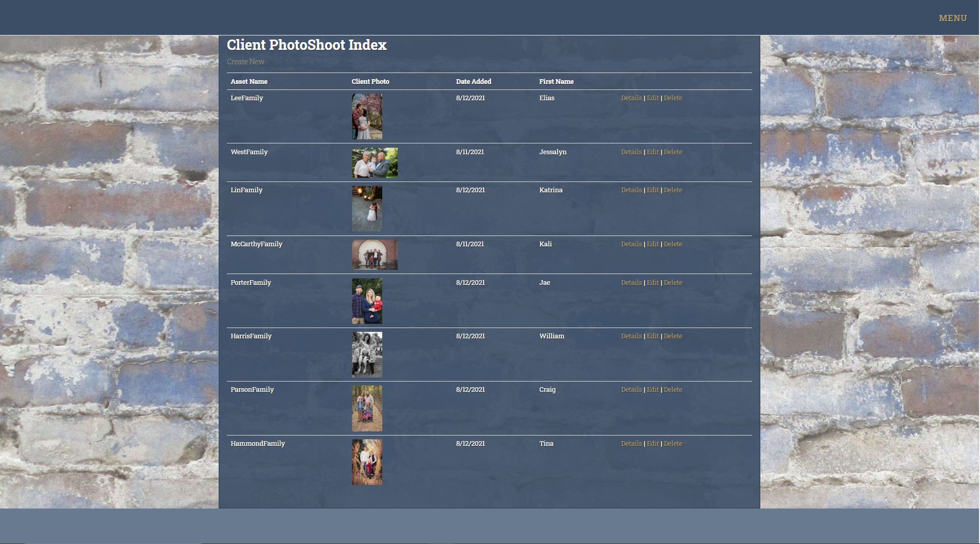
Task: Open Details for LinFamily
Action: tap(631, 190)
